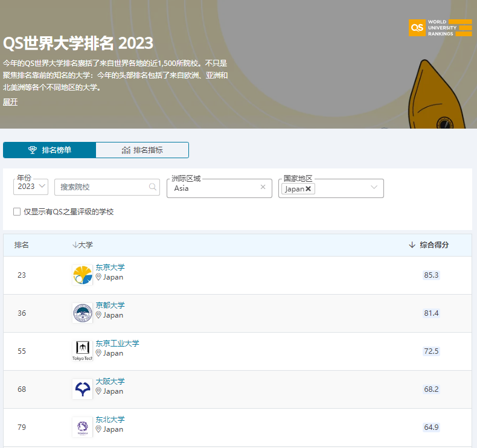Screen dimensions: 477x448
Task: Expand the country/region dropdown arrow
Action: pos(374,188)
